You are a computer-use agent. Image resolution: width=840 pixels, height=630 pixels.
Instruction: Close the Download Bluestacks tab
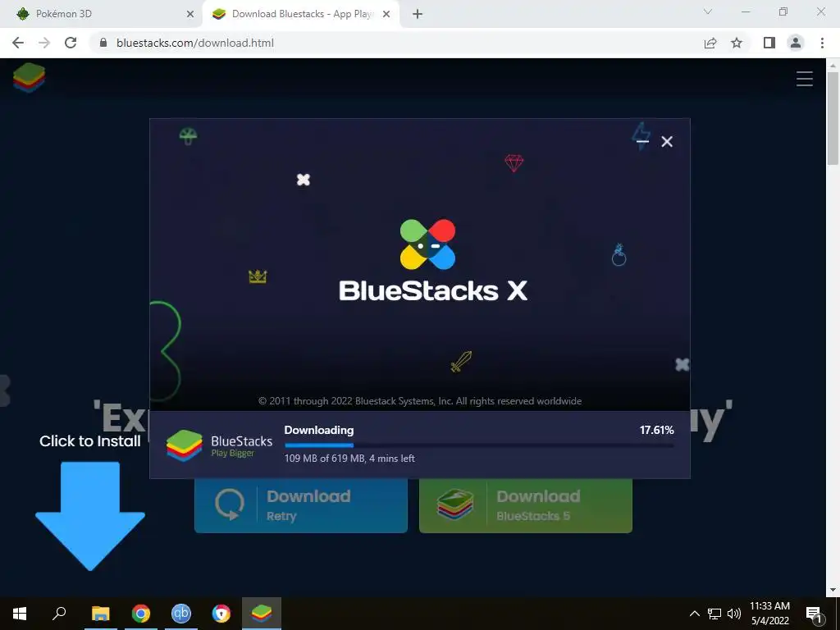pyautogui.click(x=386, y=15)
